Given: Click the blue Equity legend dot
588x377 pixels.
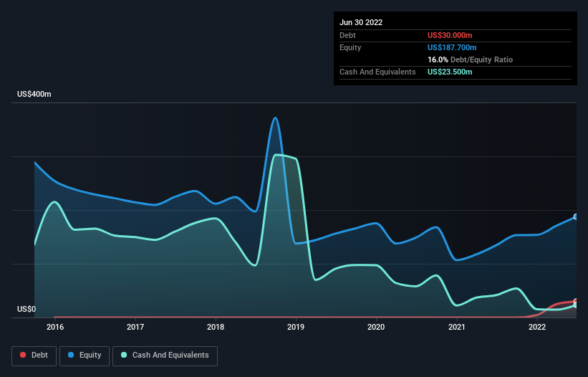Looking at the screenshot, I should pyautogui.click(x=71, y=355).
